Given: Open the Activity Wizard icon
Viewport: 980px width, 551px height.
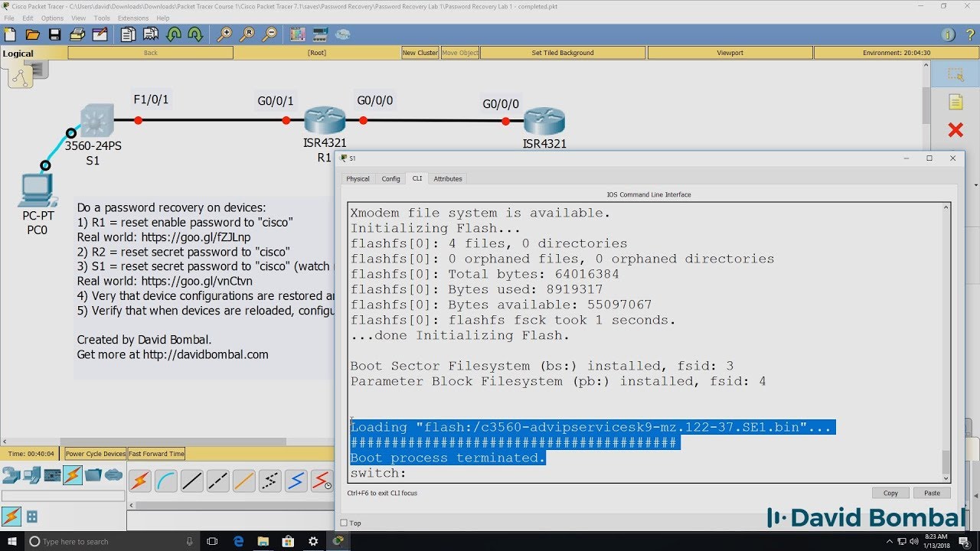Looking at the screenshot, I should (x=100, y=34).
